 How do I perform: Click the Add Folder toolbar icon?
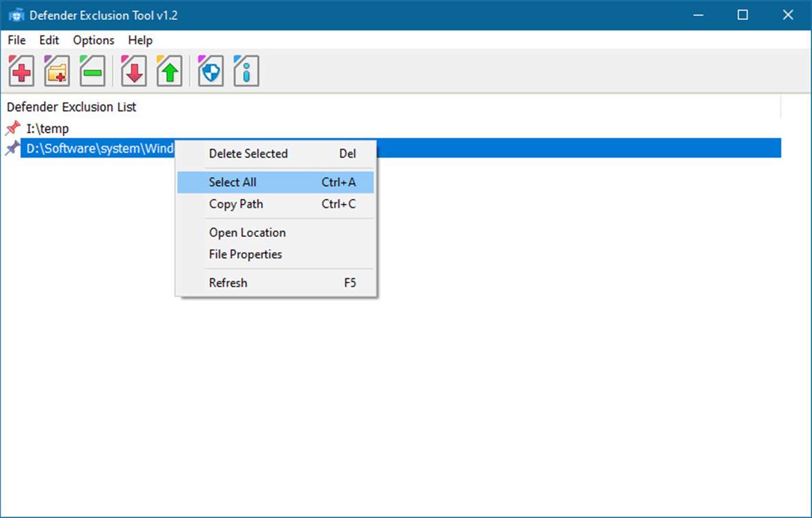[x=57, y=70]
